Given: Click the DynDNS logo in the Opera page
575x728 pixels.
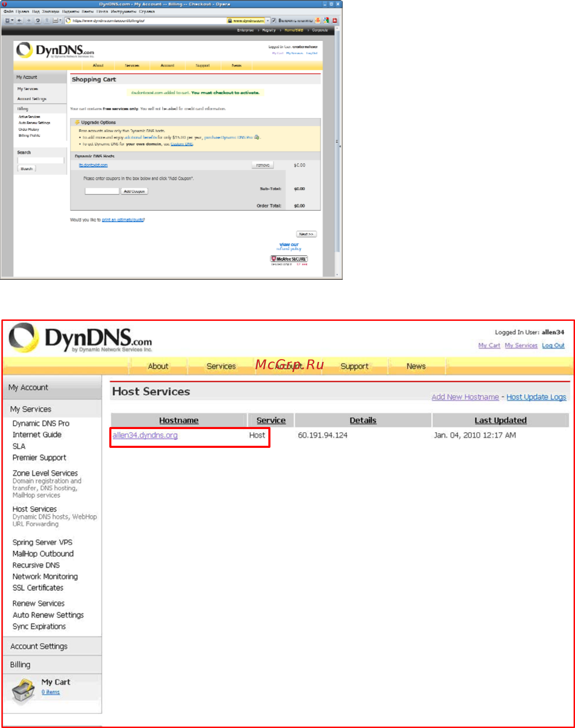Looking at the screenshot, I should tap(55, 50).
